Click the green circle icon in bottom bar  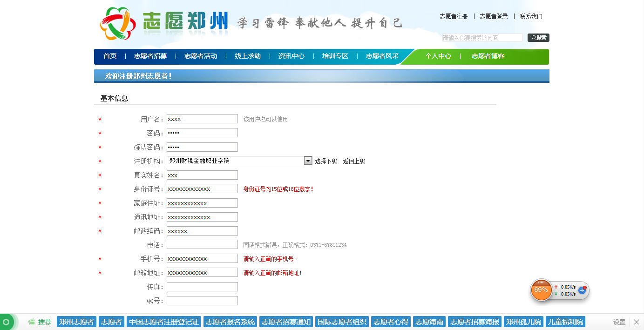point(6,322)
